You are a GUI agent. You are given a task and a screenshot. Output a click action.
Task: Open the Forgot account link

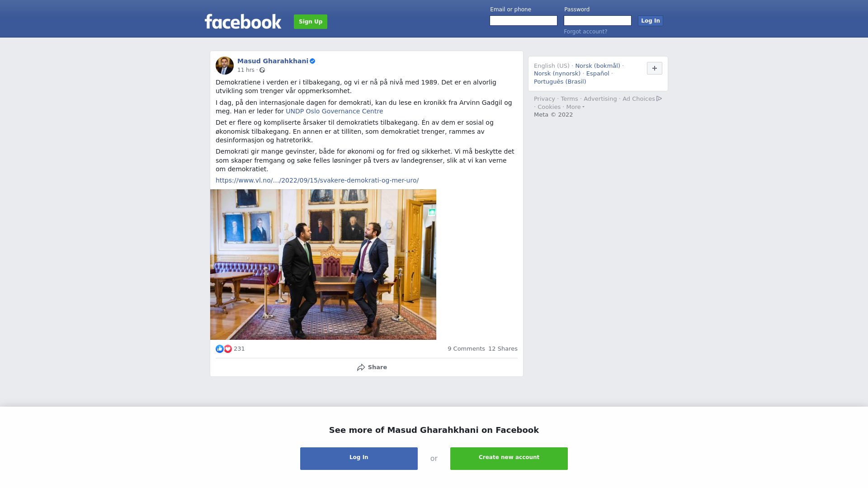click(585, 32)
